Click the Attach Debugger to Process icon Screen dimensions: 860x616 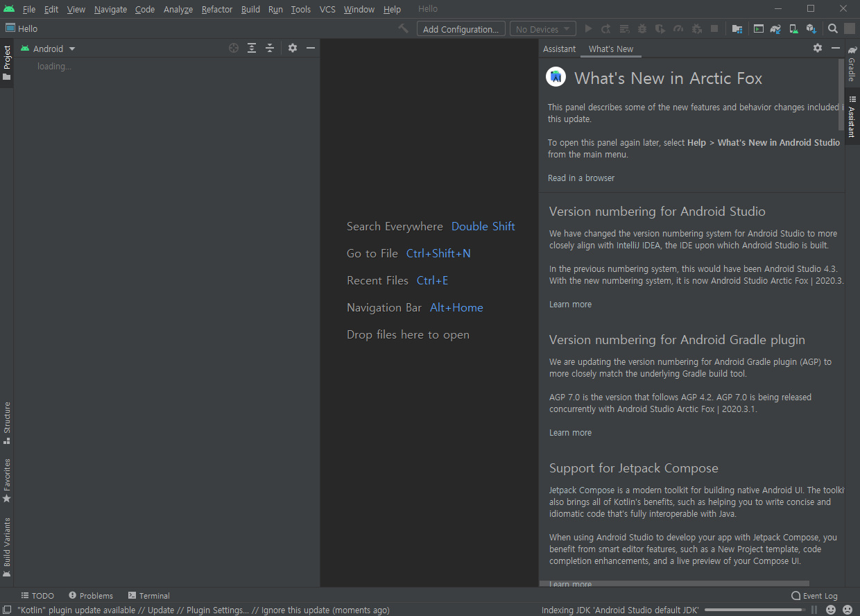point(696,29)
